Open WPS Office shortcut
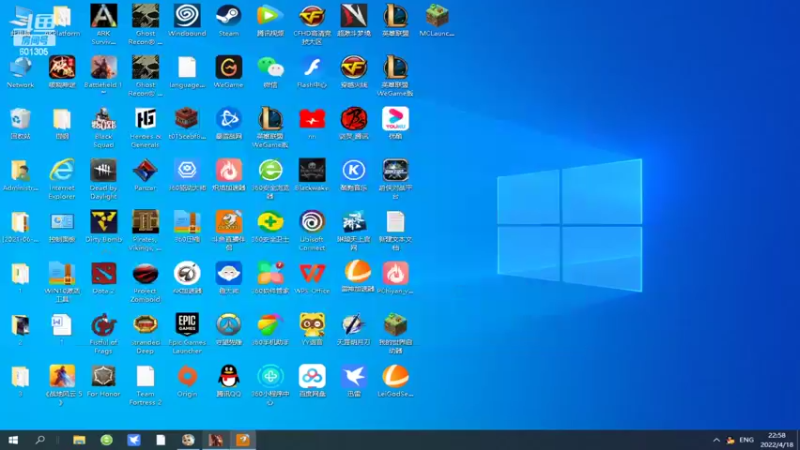 [312, 278]
